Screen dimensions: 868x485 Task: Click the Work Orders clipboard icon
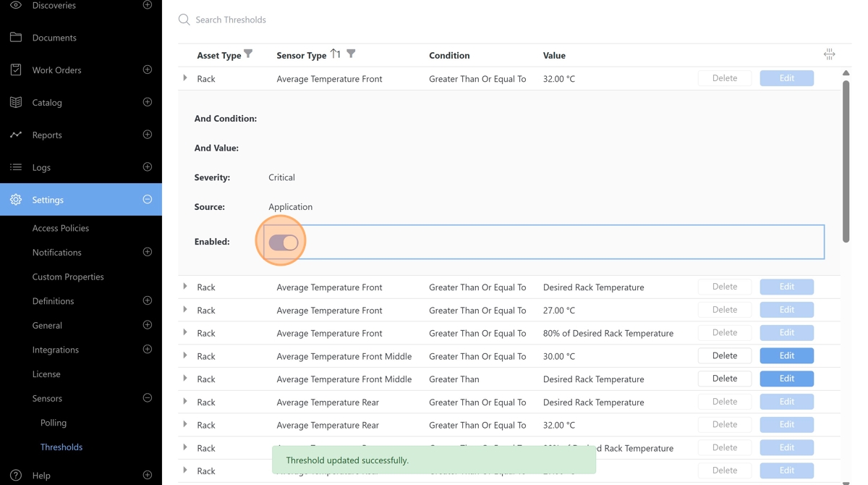[x=16, y=70]
